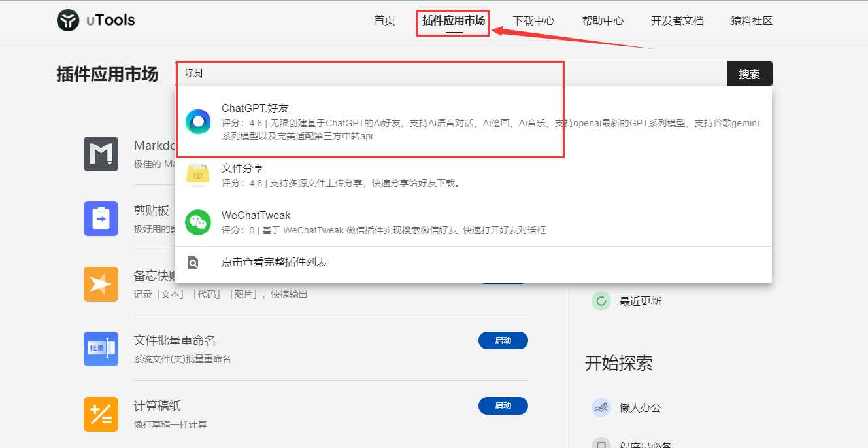The image size is (868, 448).
Task: Click the text 像打草稿一样计算
Action: tap(171, 424)
